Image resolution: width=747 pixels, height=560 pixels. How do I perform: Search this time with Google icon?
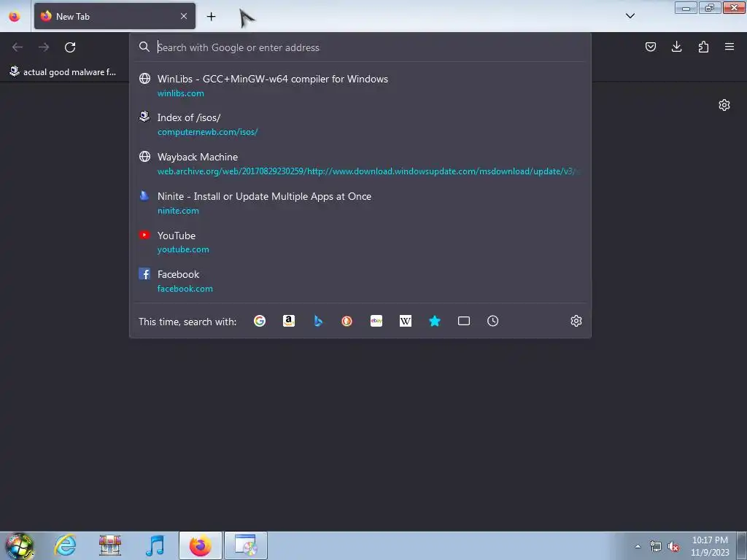(260, 321)
